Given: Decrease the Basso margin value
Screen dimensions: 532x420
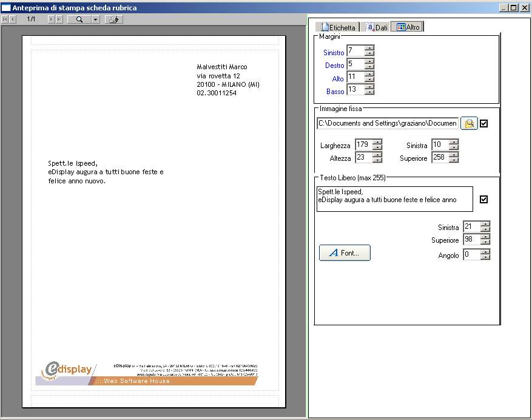Looking at the screenshot, I should [369, 93].
